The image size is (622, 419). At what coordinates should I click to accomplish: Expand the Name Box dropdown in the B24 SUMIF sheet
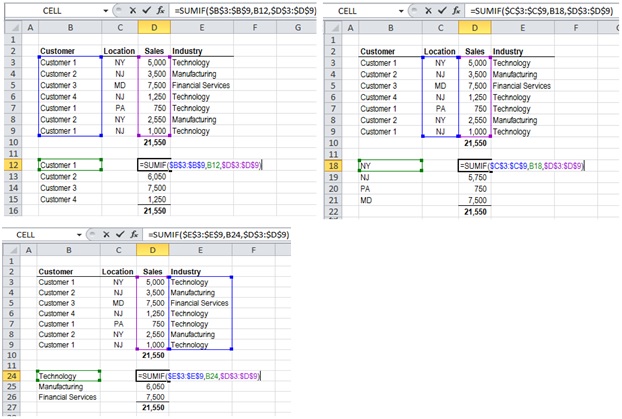(79, 234)
